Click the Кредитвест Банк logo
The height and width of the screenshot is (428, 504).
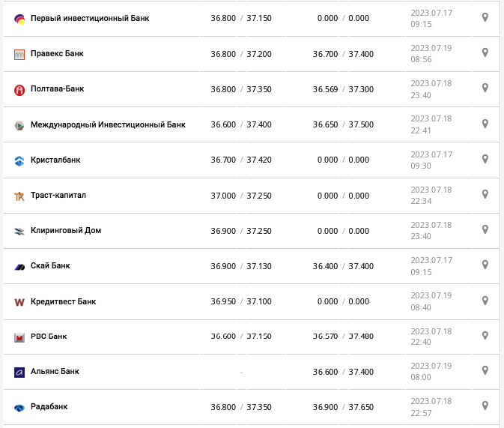19,302
